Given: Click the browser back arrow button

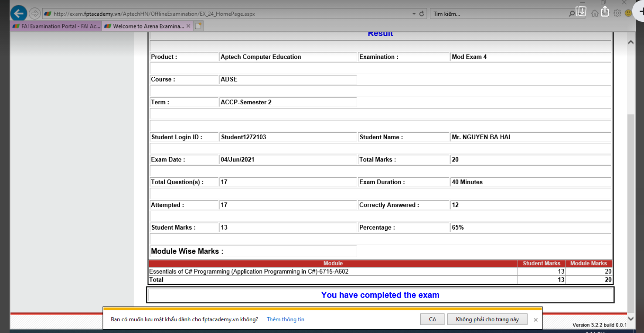Looking at the screenshot, I should click(19, 14).
